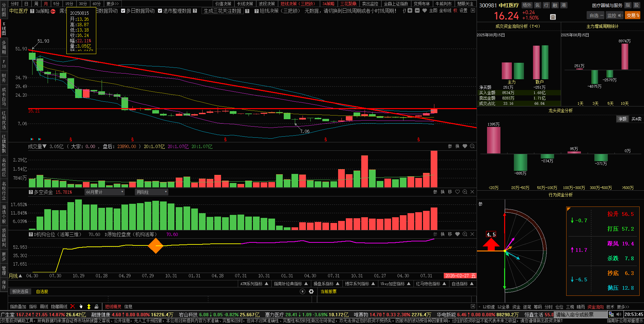
Task: Click the 普 badge next to price
Action: coord(553,17)
